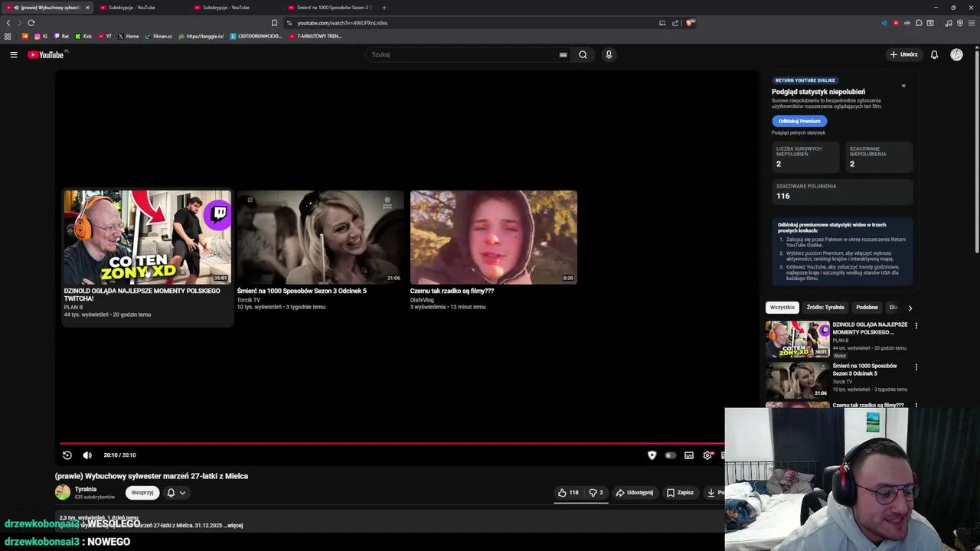
Task: Save the video with Zapisz
Action: [x=680, y=493]
